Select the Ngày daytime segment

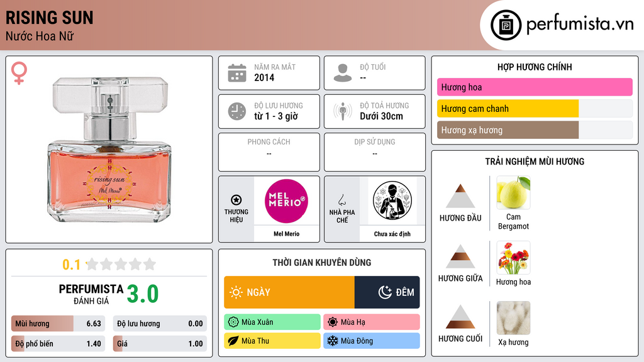coord(289,292)
